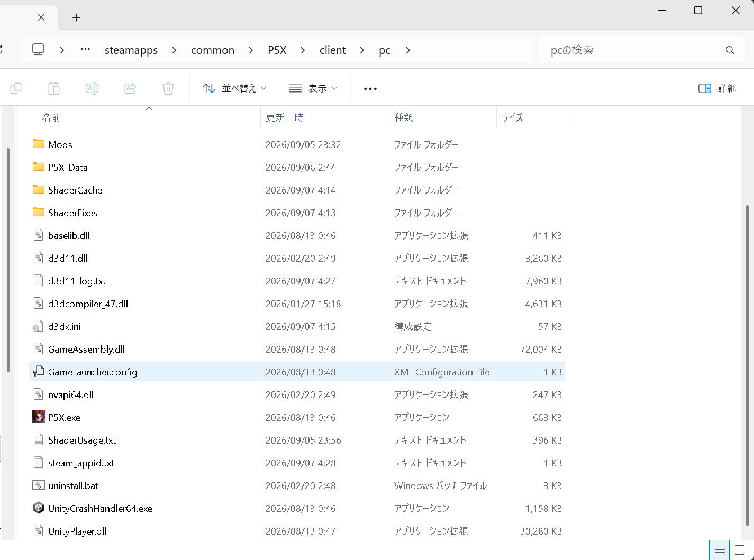754x560 pixels.
Task: Click the Copy toolbar icon
Action: (x=16, y=88)
